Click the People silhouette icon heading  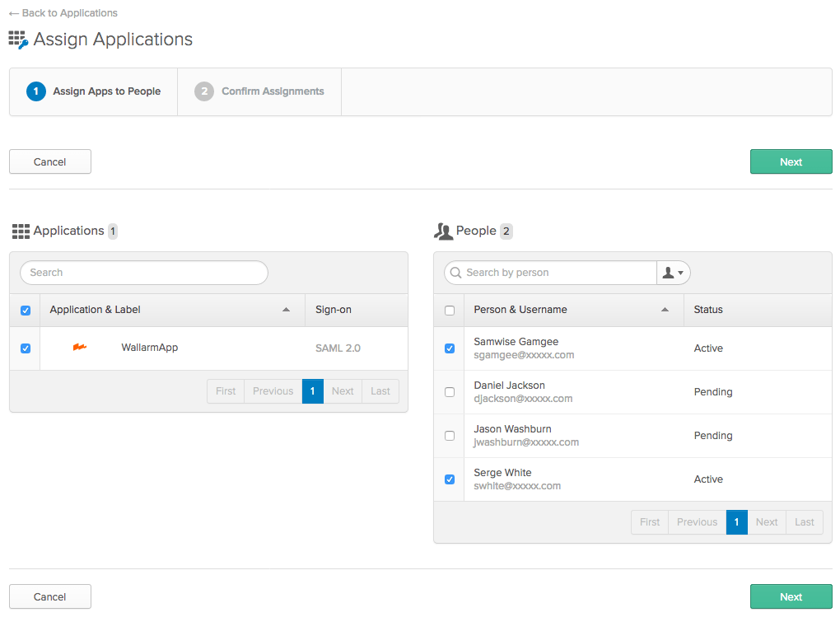coord(443,231)
